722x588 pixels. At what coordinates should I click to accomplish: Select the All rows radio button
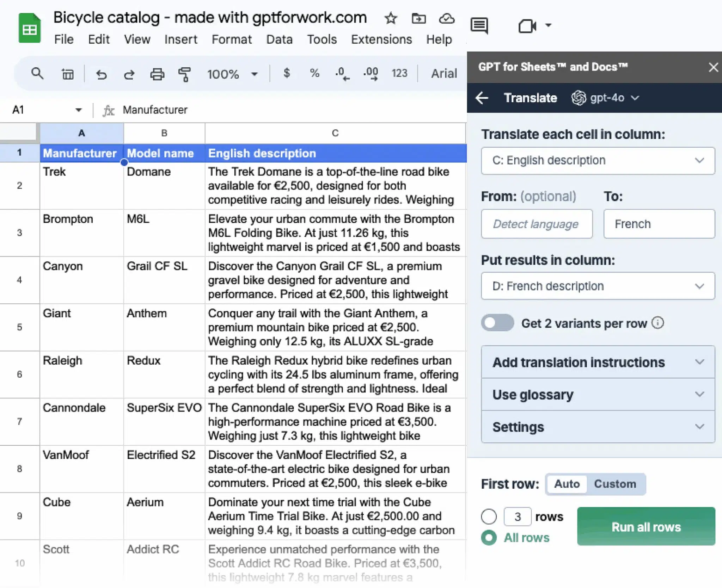[489, 537]
